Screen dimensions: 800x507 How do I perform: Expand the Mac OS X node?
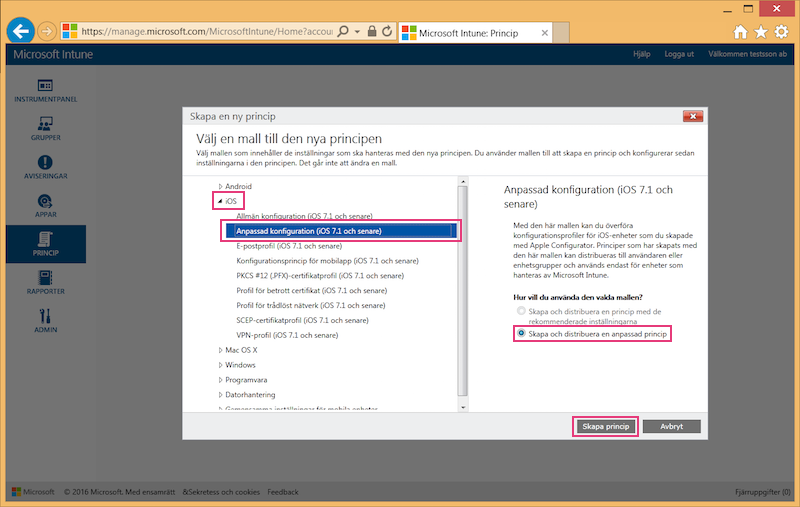pos(220,350)
